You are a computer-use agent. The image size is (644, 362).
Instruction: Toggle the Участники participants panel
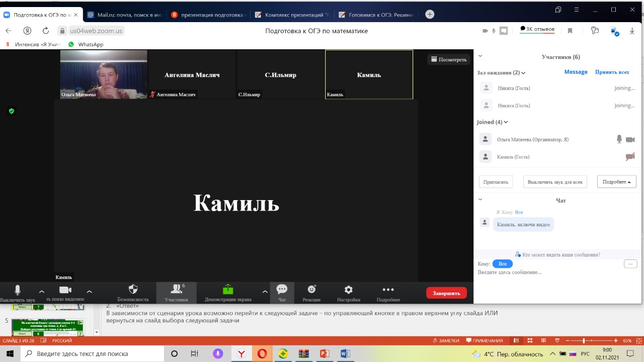(x=176, y=290)
